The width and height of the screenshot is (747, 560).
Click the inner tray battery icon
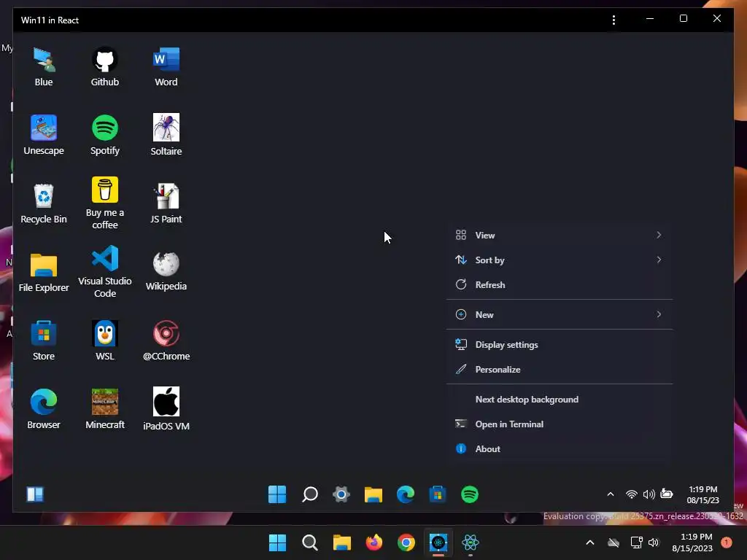(x=667, y=494)
